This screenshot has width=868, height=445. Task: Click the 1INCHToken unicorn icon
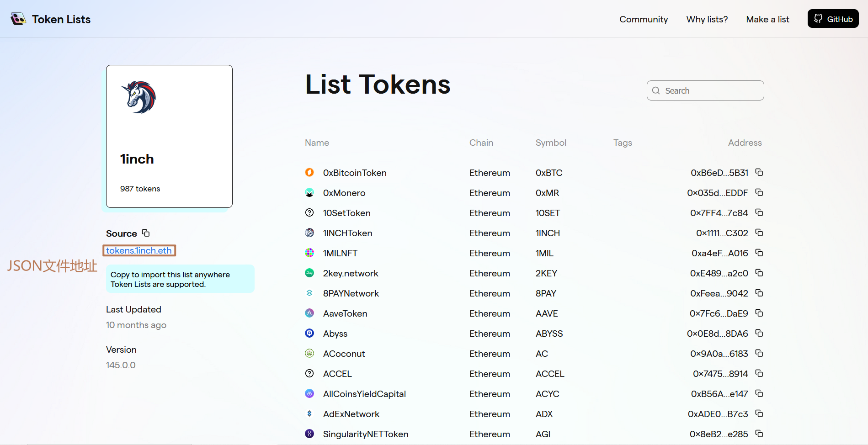pyautogui.click(x=309, y=233)
